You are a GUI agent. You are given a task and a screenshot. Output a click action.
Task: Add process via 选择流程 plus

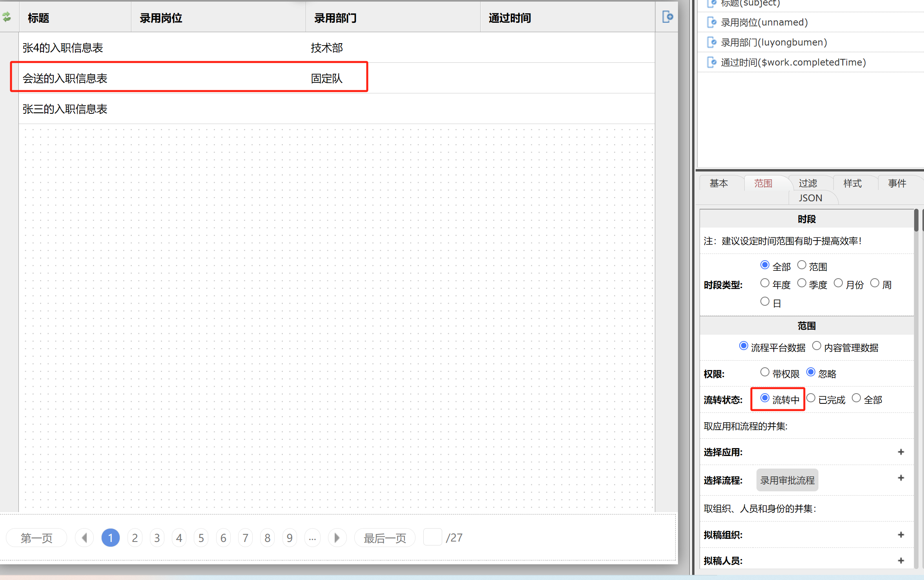(x=901, y=478)
